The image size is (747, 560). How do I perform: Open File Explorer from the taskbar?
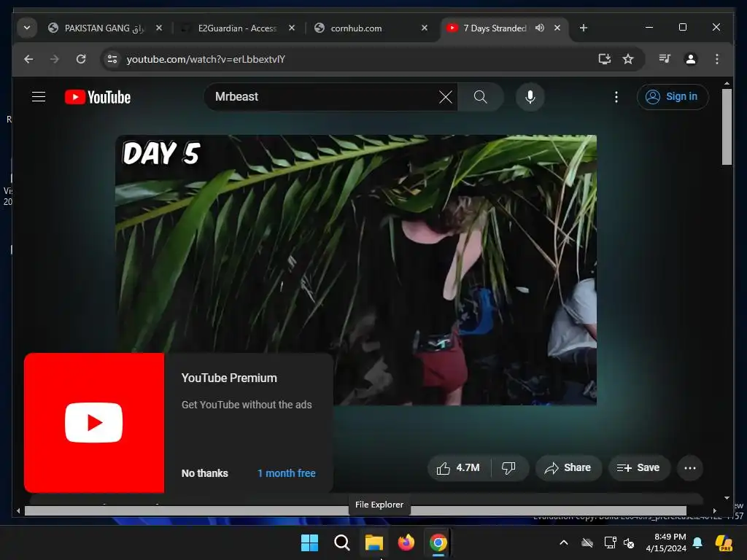(x=374, y=542)
